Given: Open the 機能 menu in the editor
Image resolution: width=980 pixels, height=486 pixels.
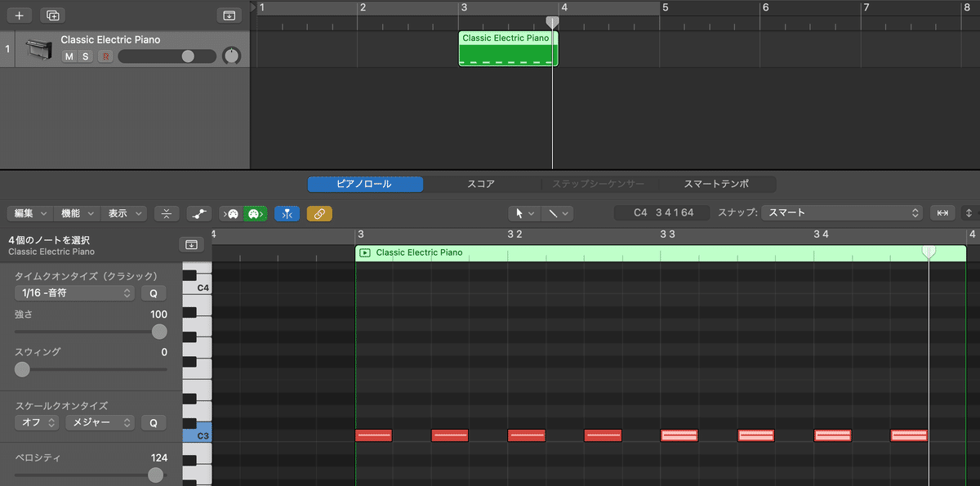Looking at the screenshot, I should pyautogui.click(x=76, y=213).
